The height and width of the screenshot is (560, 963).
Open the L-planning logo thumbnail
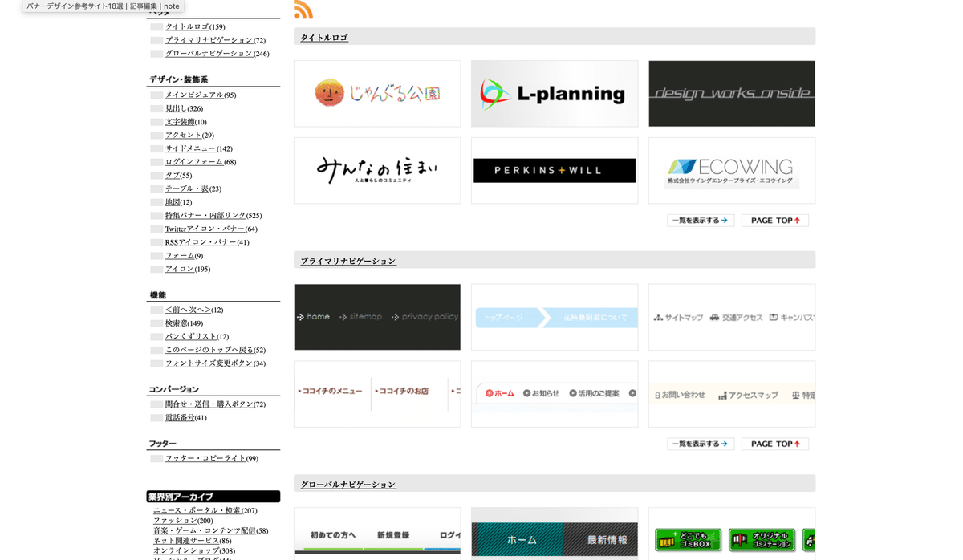click(555, 94)
